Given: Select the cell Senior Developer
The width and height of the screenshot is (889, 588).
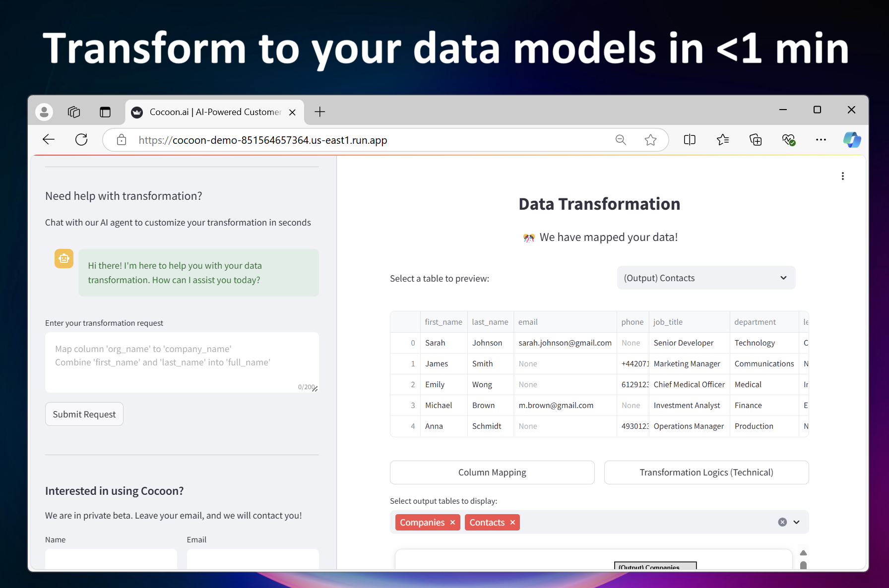Looking at the screenshot, I should pos(689,343).
